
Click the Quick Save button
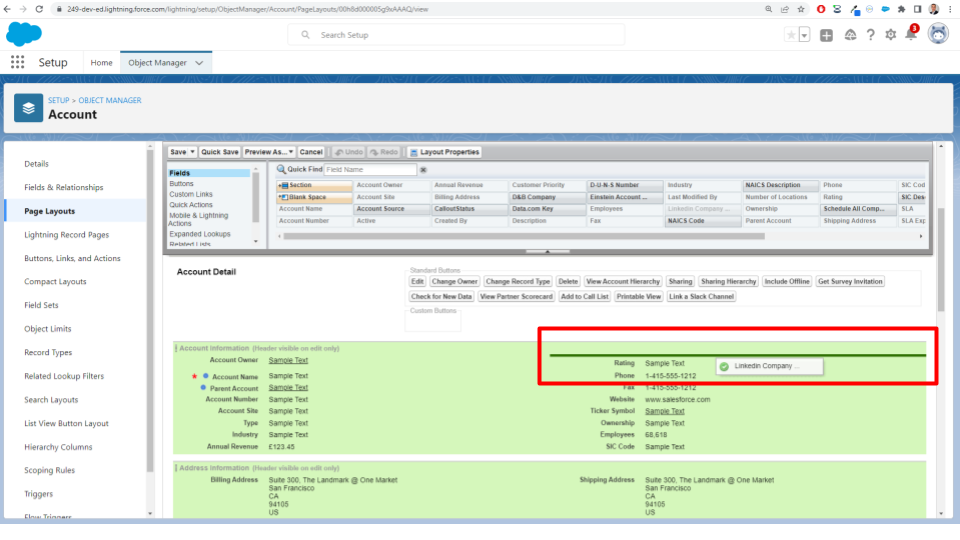pos(219,152)
